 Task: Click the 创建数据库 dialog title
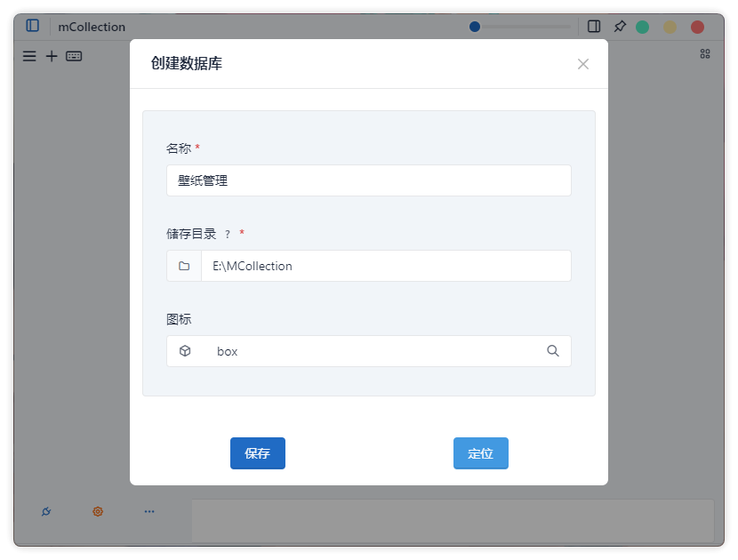[x=187, y=63]
